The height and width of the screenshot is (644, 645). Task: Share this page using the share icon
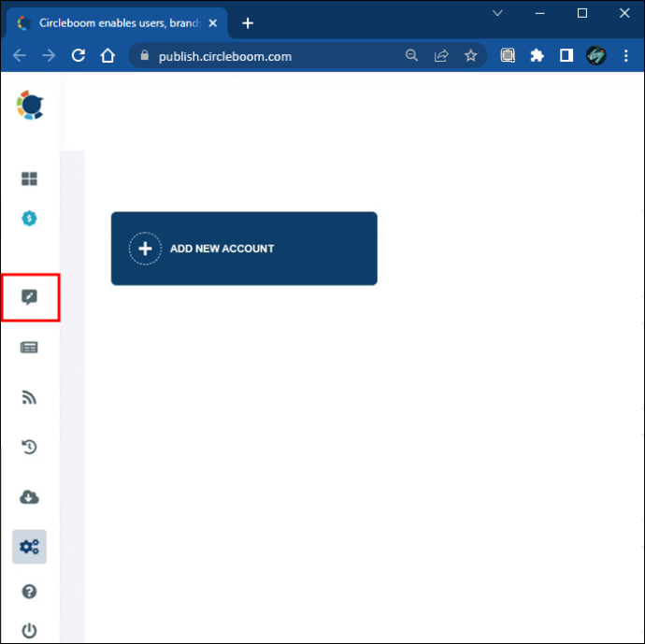coord(441,55)
